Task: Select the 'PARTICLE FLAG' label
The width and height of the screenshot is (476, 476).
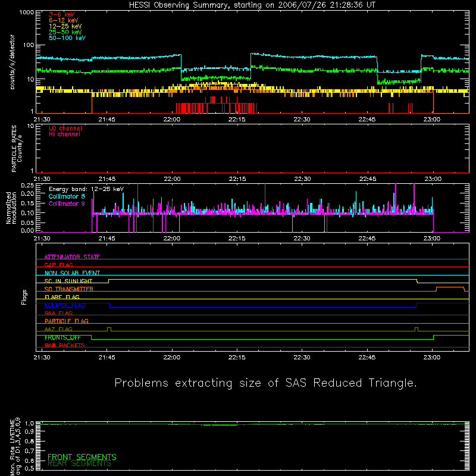Action: 67,321
